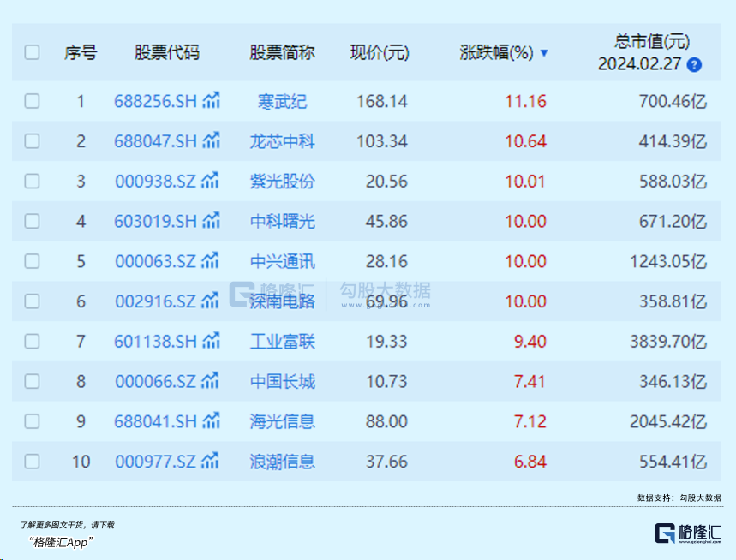Open stock code 688047.SH
Screen dimensions: 736x560
coord(155,140)
